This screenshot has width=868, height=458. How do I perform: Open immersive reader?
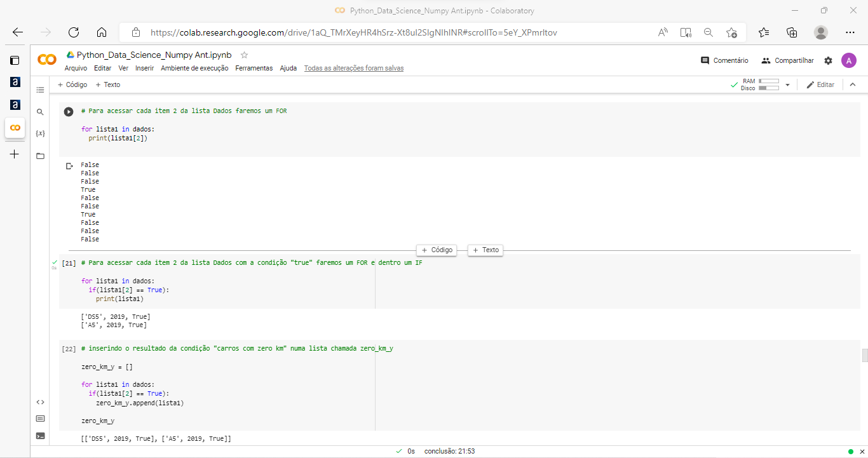686,32
